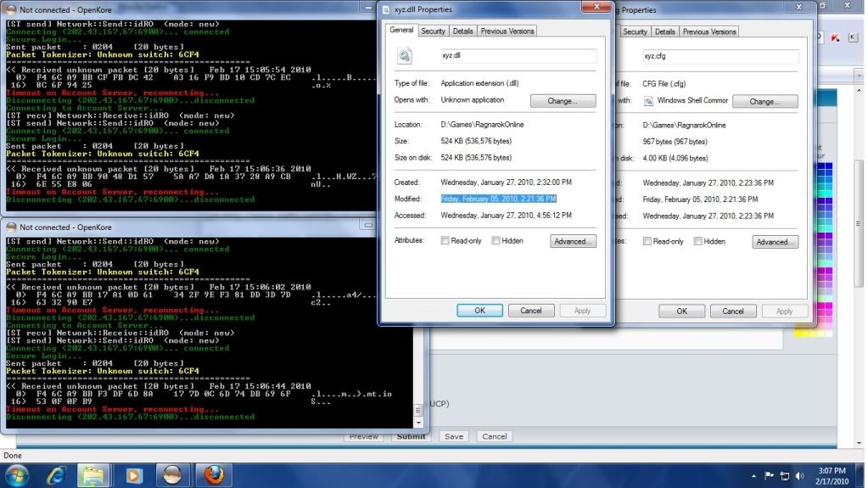Open Action Center flag tray icon

coord(769,476)
